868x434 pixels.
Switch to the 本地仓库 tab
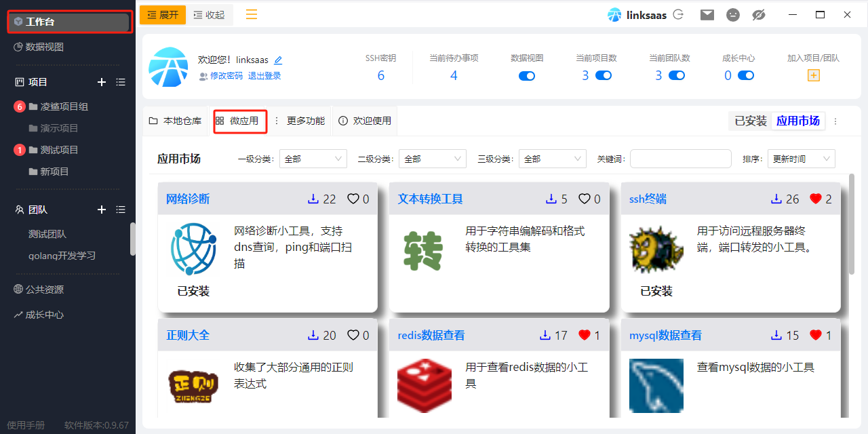click(x=176, y=121)
